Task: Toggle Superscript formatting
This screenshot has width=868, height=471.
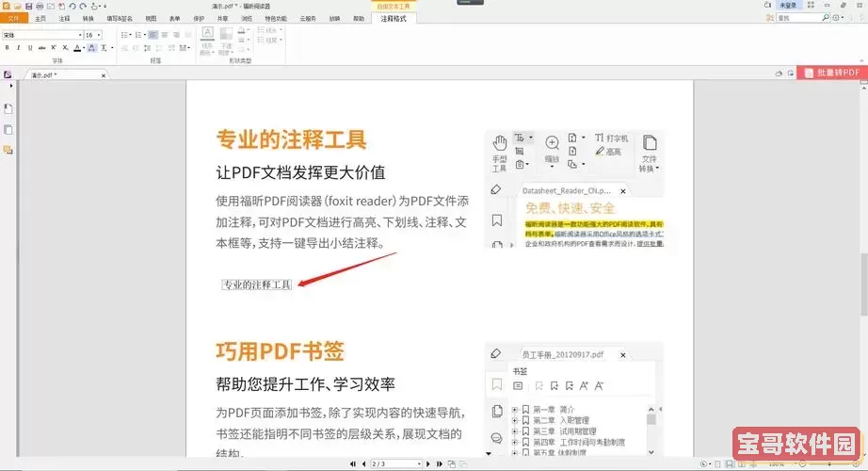Action: click(x=54, y=48)
